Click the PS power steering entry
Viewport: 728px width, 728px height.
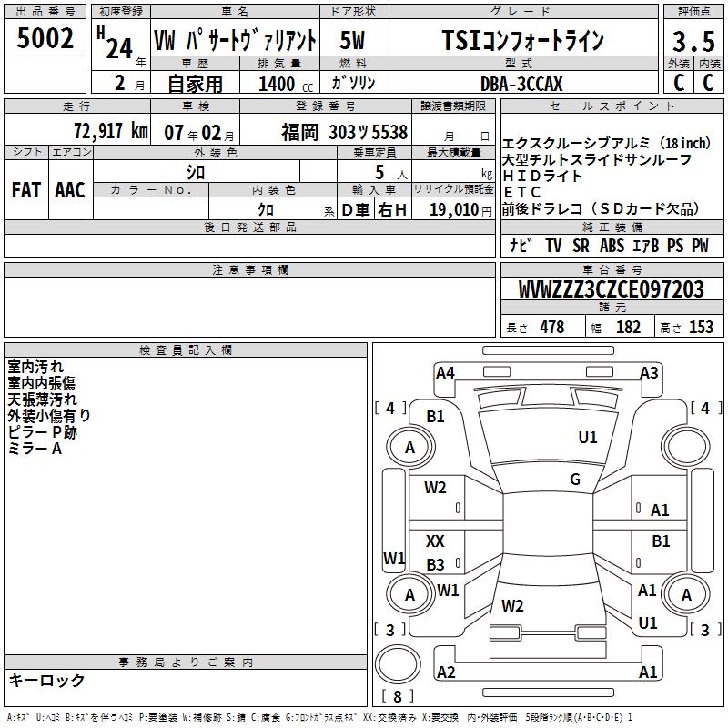675,246
